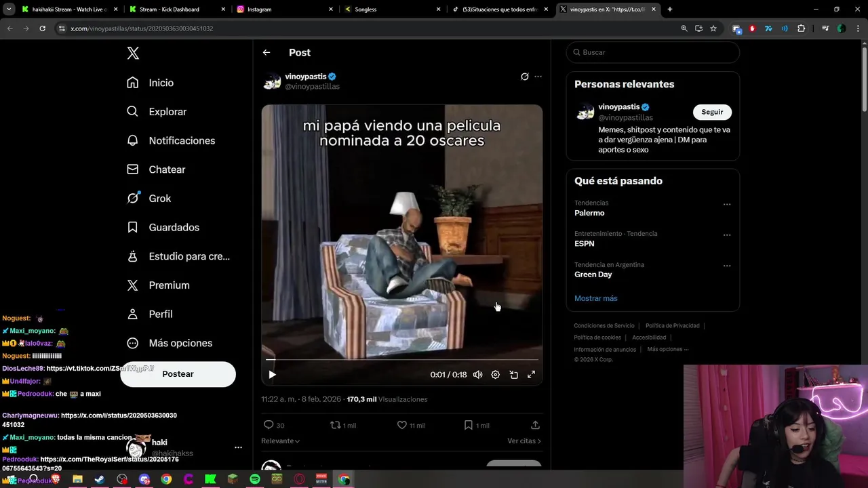Expand the Relevante sort dropdown
The height and width of the screenshot is (488, 868).
click(x=281, y=441)
